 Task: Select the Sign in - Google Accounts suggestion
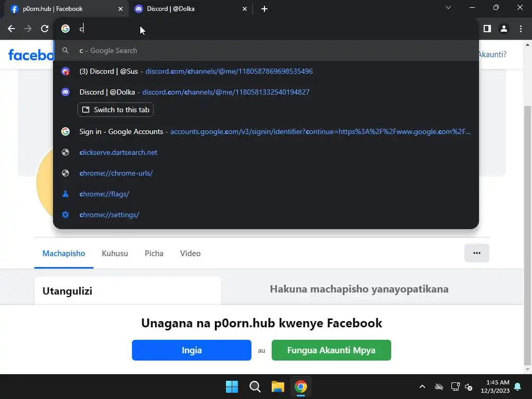point(266,131)
